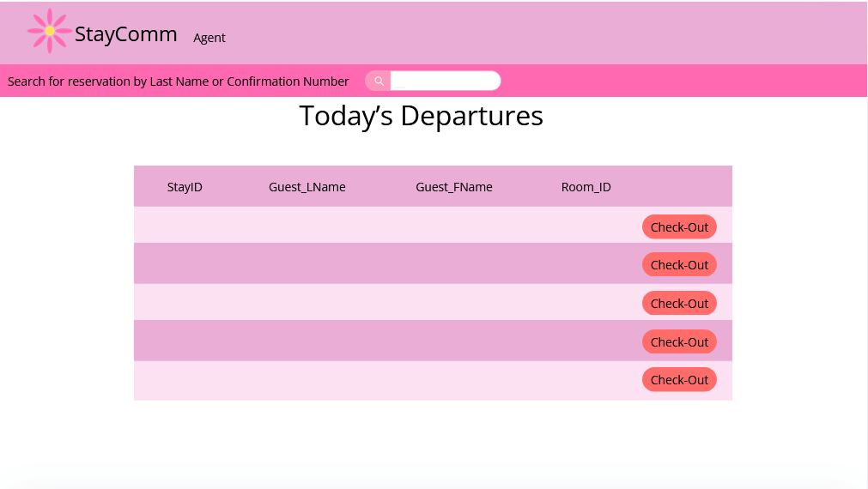This screenshot has height=489, width=868.
Task: Hit Check-Out button in third row
Action: (679, 304)
